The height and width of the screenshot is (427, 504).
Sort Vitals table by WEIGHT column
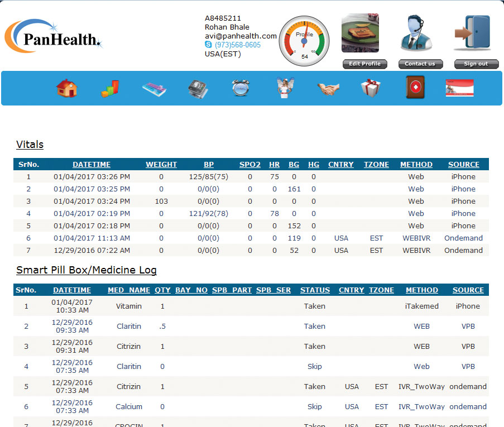(x=161, y=165)
